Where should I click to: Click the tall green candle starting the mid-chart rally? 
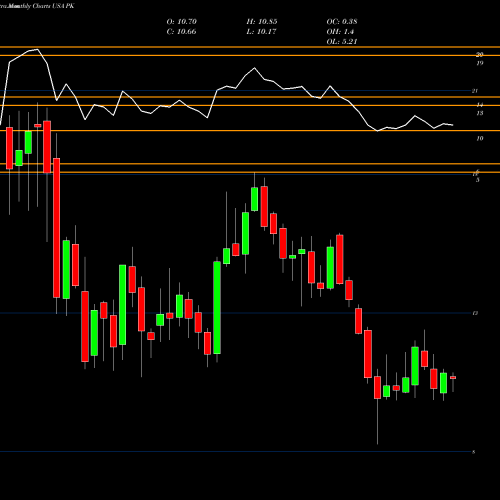(217, 308)
